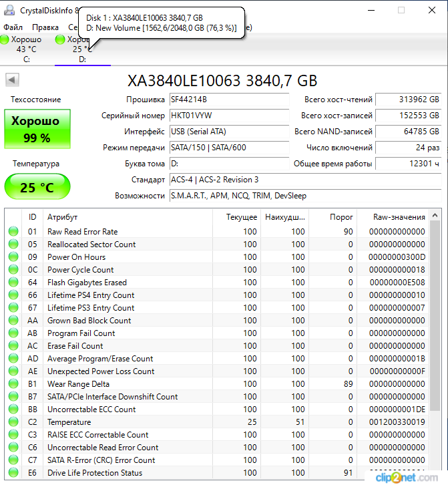Click status circle of Average Program/Erase Count row
448x485 pixels.
[x=13, y=358]
